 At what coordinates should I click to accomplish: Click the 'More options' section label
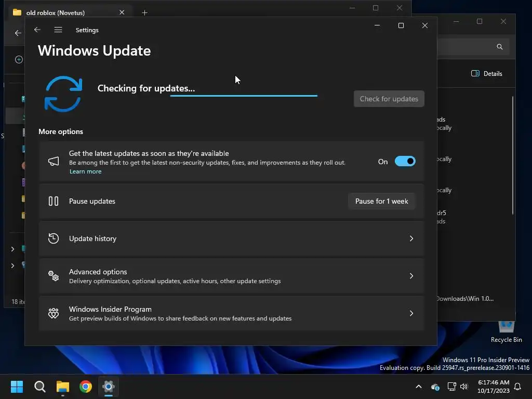pos(61,131)
